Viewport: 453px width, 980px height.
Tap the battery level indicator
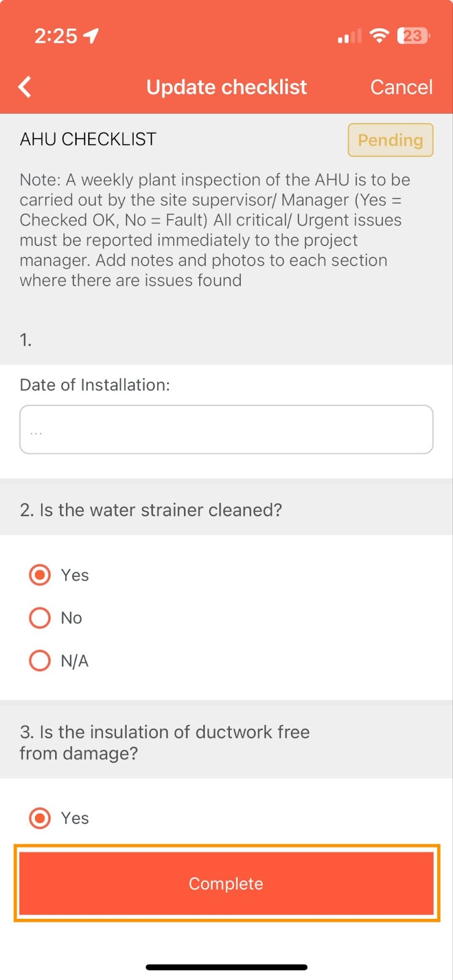[x=413, y=36]
